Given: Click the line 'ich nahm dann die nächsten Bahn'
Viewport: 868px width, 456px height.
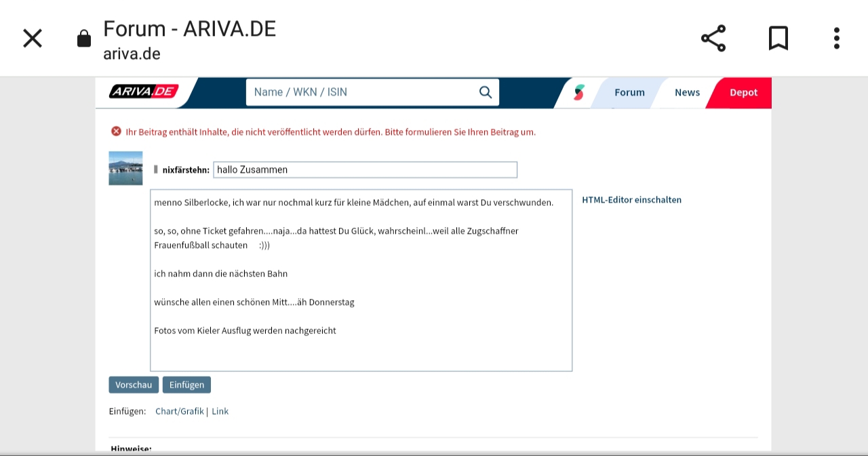Looking at the screenshot, I should pos(221,274).
